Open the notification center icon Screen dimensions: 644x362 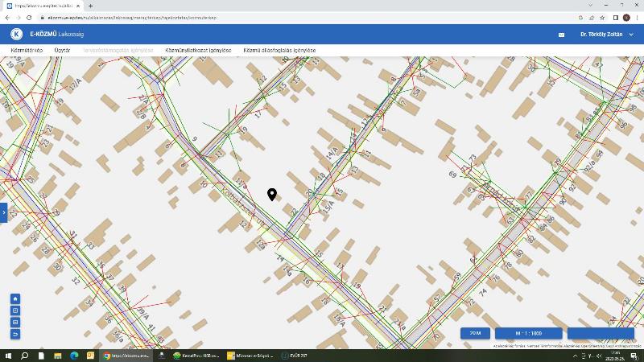[x=635, y=356]
